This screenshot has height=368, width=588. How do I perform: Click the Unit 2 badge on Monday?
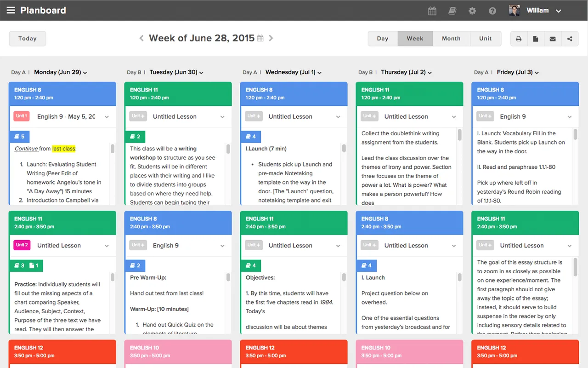(22, 245)
